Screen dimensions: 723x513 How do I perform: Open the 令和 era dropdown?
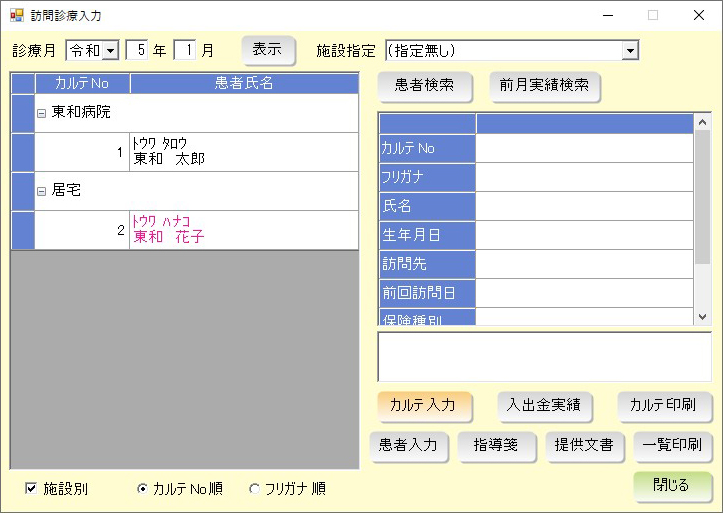click(110, 50)
